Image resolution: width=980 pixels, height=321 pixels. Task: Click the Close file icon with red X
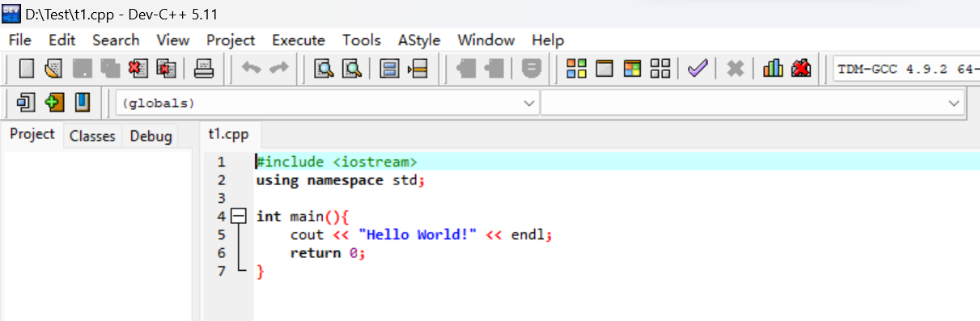(x=138, y=69)
